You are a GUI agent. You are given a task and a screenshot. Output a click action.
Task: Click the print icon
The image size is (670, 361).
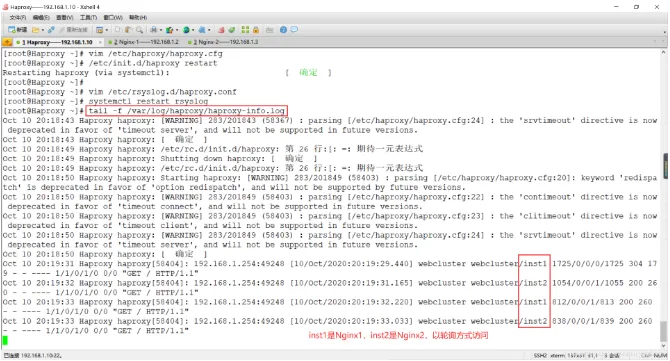(153, 29)
